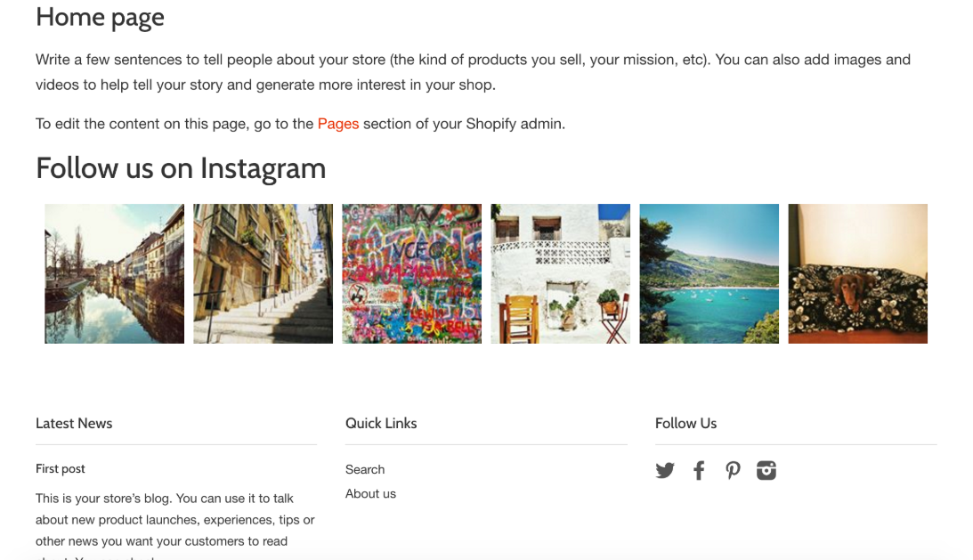Open the white house with chairs photo
973x560 pixels.
[x=560, y=274]
